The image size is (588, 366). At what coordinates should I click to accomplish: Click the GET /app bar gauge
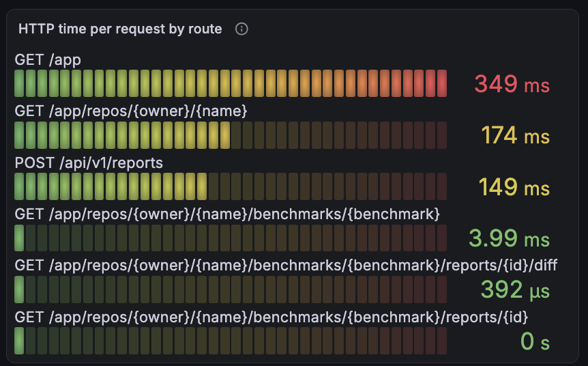pyautogui.click(x=231, y=83)
